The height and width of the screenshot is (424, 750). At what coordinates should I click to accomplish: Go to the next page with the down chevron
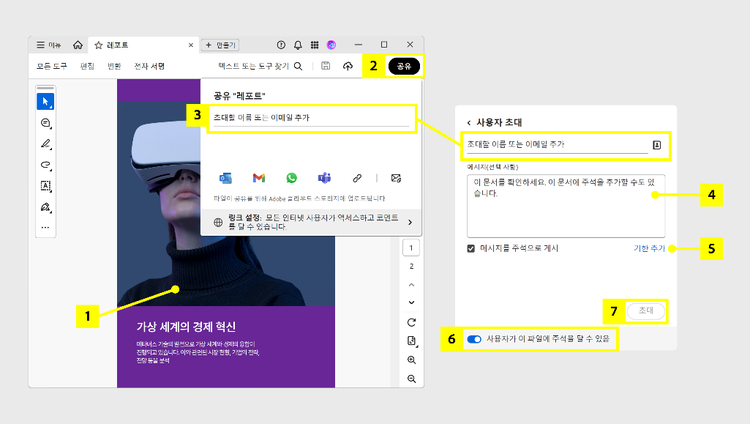tap(411, 302)
